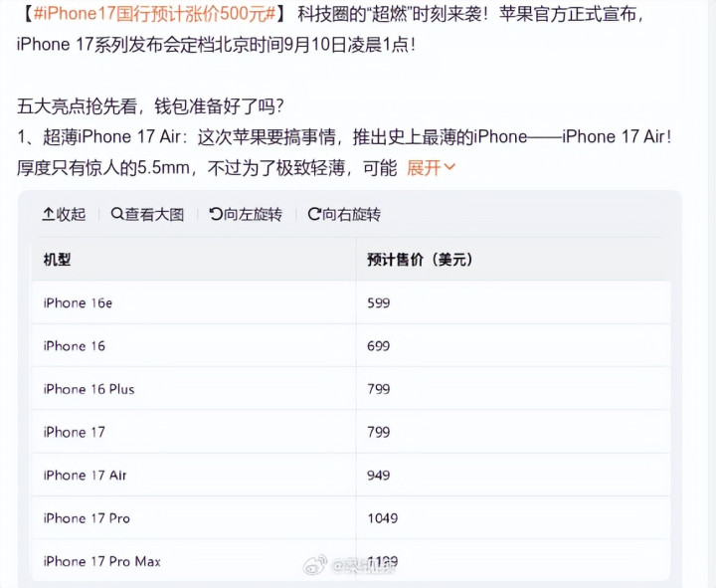716x588 pixels.
Task: Expand the post with 展开
Action: 431,168
